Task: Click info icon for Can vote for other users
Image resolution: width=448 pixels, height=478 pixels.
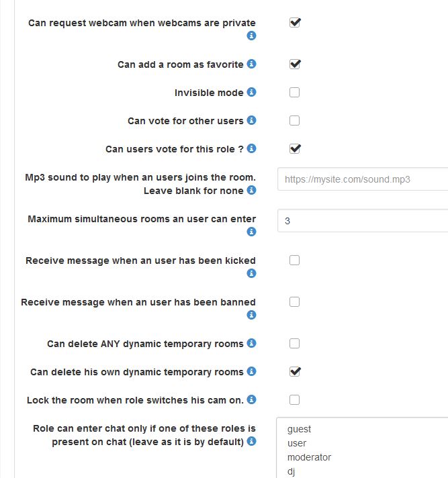Action: (252, 120)
